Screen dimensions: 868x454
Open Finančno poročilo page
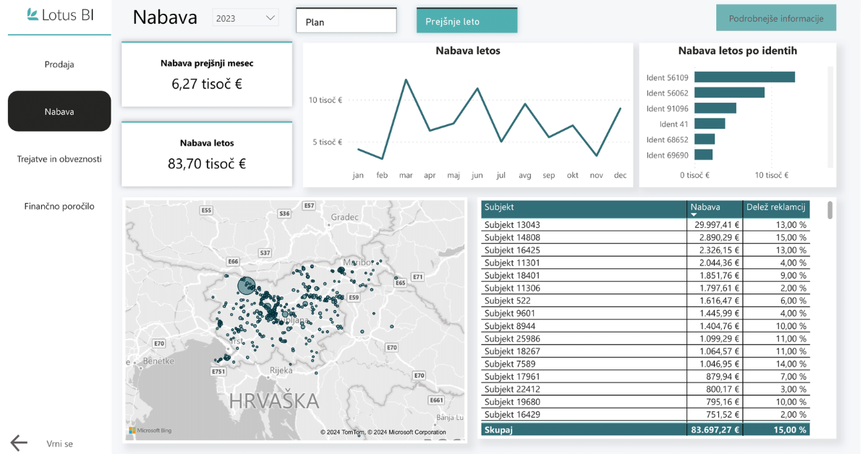pos(59,206)
